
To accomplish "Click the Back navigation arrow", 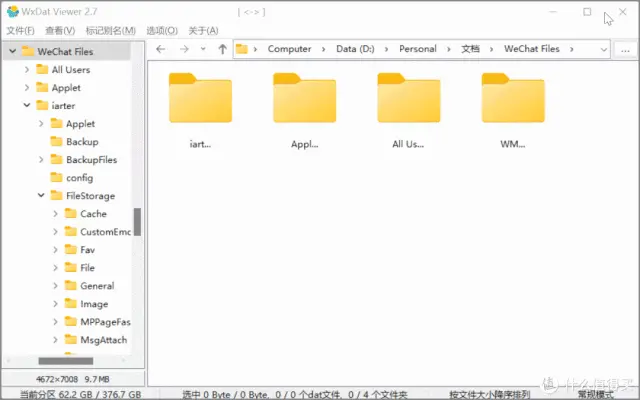I will point(160,49).
